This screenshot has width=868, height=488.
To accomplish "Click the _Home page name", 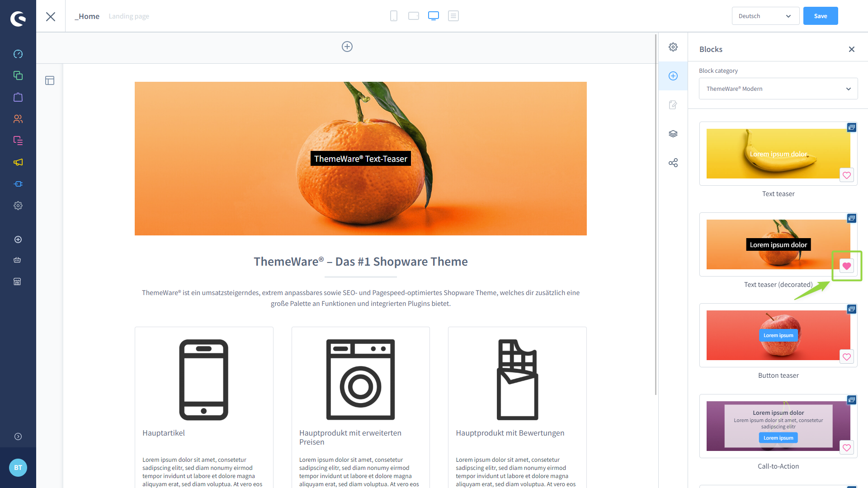I will click(87, 16).
